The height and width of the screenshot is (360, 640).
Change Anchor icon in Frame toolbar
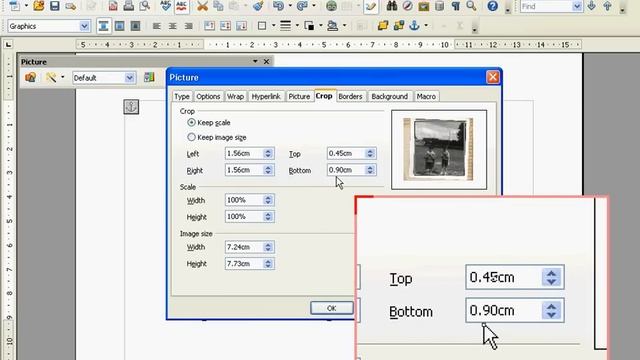415,26
